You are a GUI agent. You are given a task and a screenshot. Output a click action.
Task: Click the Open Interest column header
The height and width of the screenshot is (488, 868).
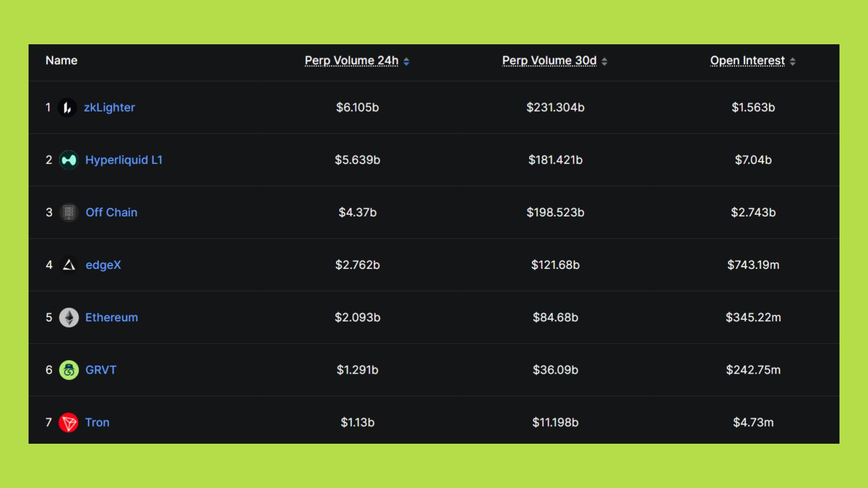point(747,61)
